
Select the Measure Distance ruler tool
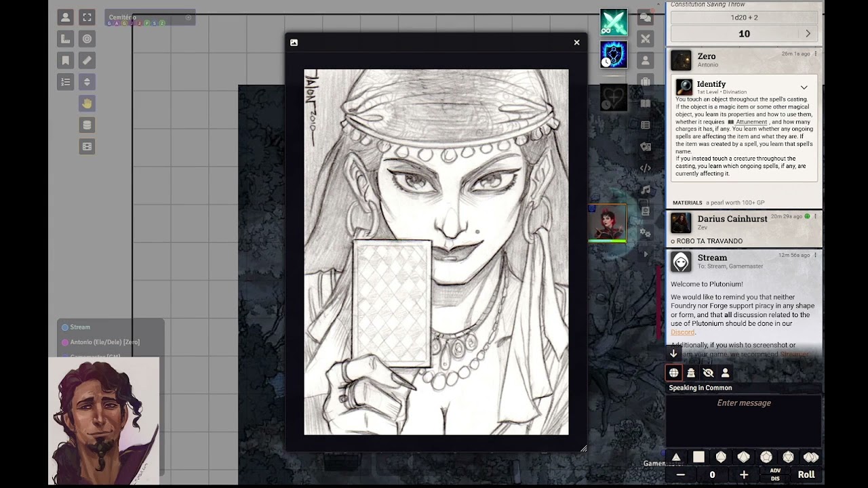87,60
